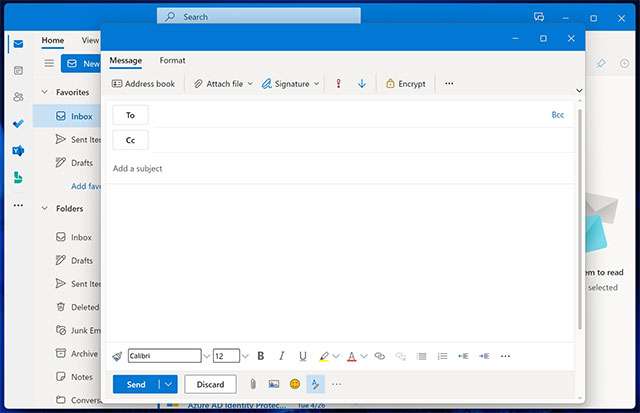Image resolution: width=640 pixels, height=413 pixels.
Task: Click the Encrypt lock button
Action: pyautogui.click(x=406, y=84)
